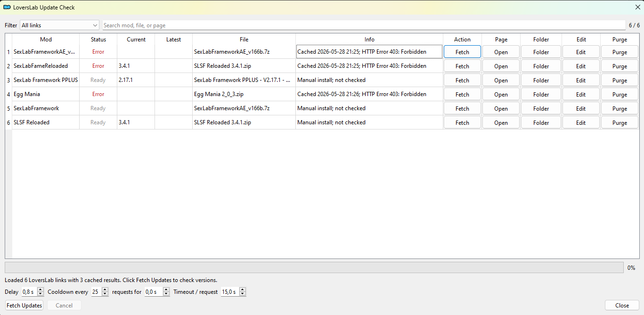Sort by the Mod column header

point(46,40)
